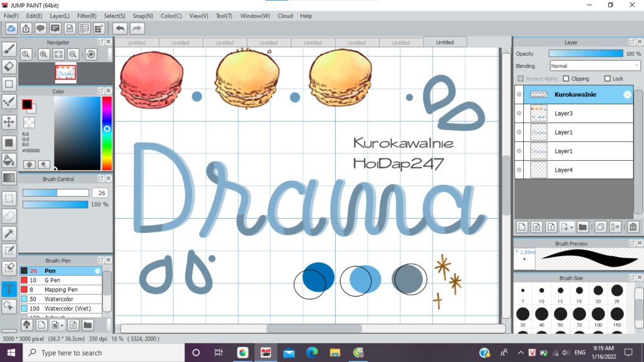Click the Undo arrow in toolbar
Screen dimensions: 644x362
click(x=120, y=28)
